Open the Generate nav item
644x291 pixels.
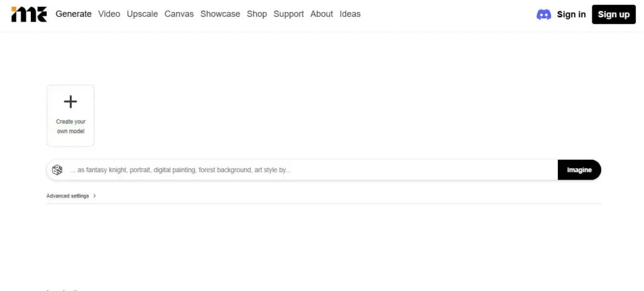point(74,14)
